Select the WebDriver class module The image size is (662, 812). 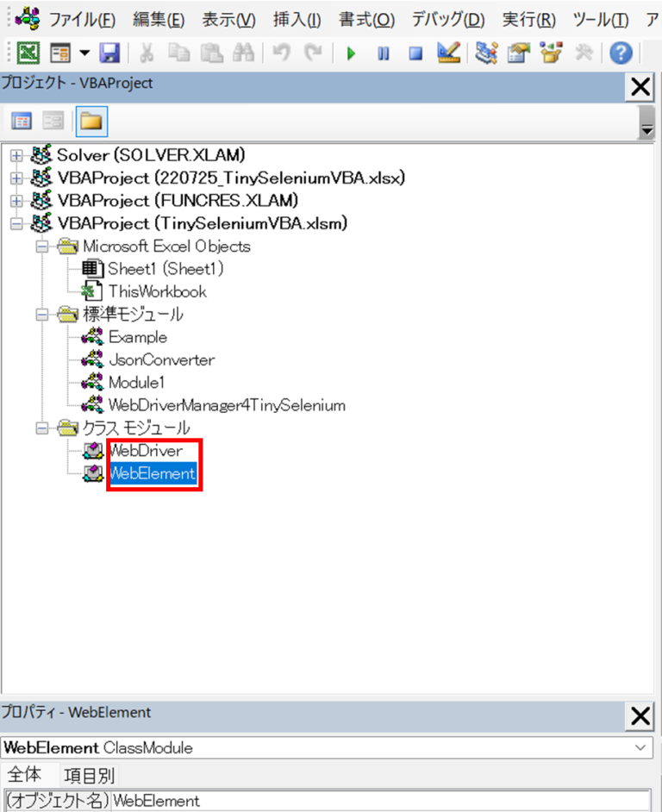point(145,450)
